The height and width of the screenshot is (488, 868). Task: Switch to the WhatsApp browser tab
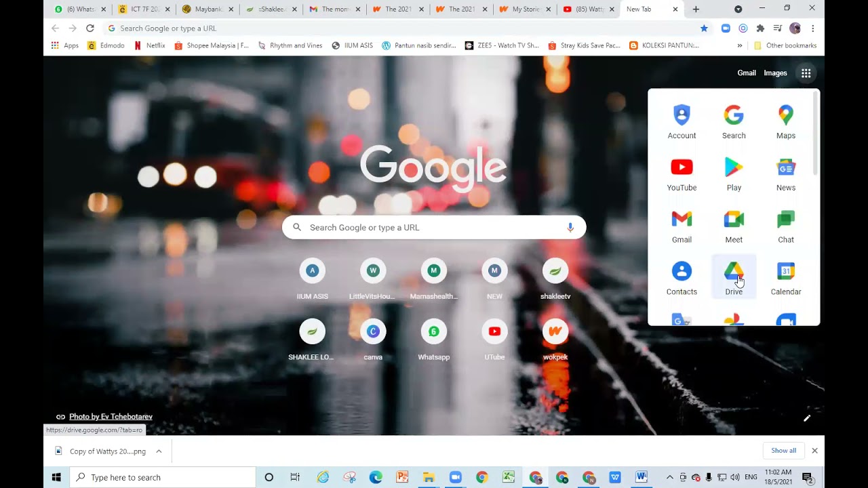click(75, 9)
